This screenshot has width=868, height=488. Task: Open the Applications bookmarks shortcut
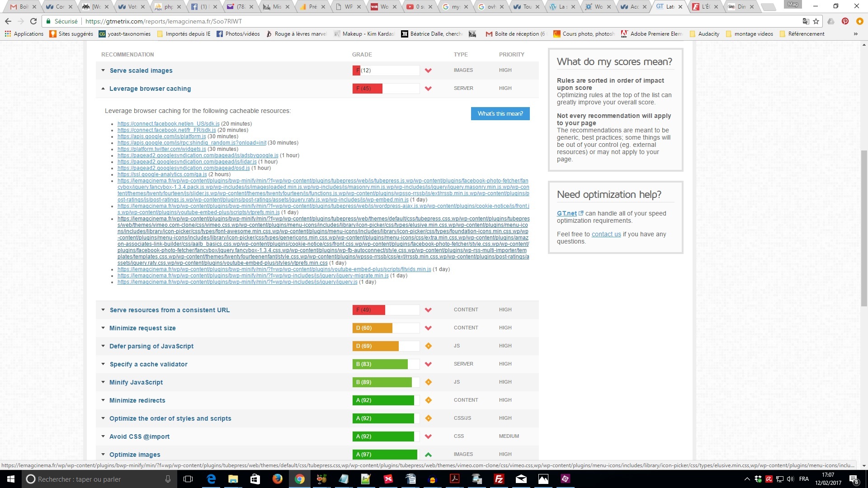(x=24, y=34)
